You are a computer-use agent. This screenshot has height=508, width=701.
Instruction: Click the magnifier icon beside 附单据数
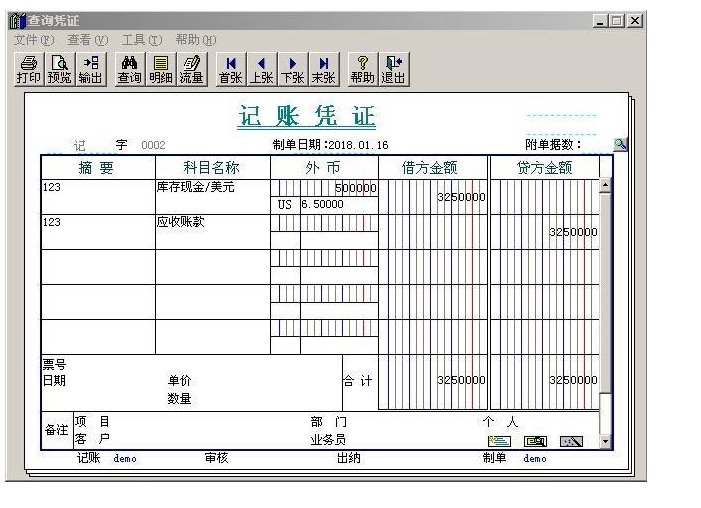(621, 144)
